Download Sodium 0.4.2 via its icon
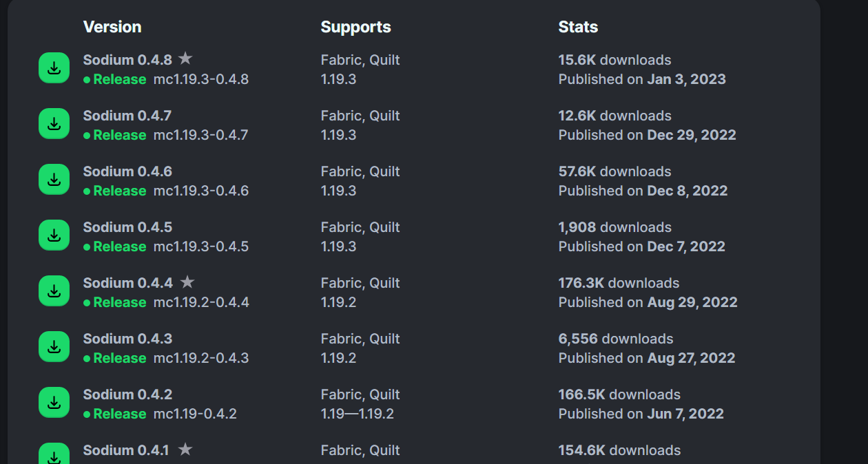The image size is (868, 464). pyautogui.click(x=54, y=402)
